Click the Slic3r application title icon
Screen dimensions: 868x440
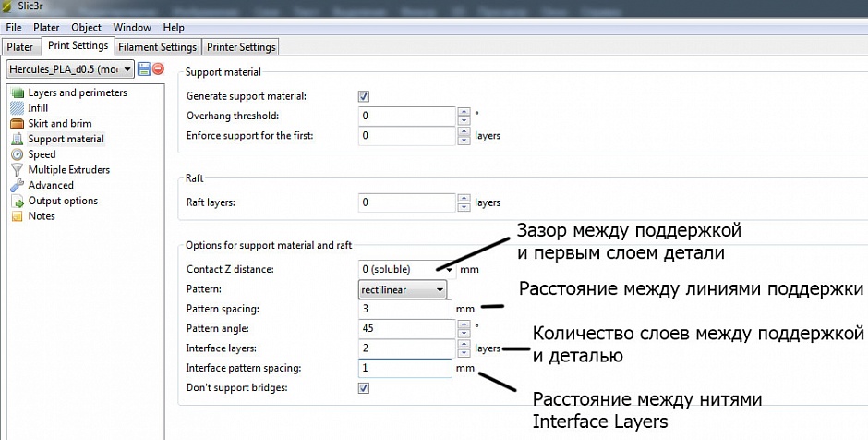[x=7, y=6]
